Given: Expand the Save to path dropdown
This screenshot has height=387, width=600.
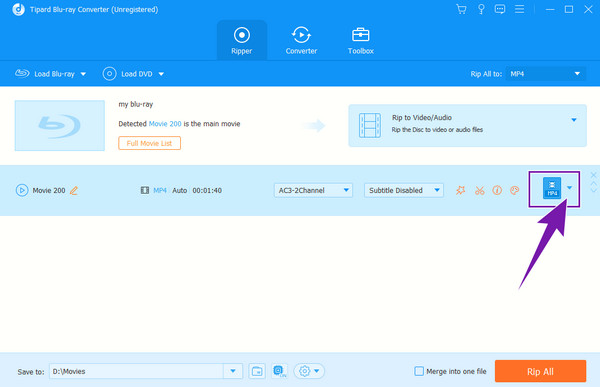Looking at the screenshot, I should coord(233,371).
